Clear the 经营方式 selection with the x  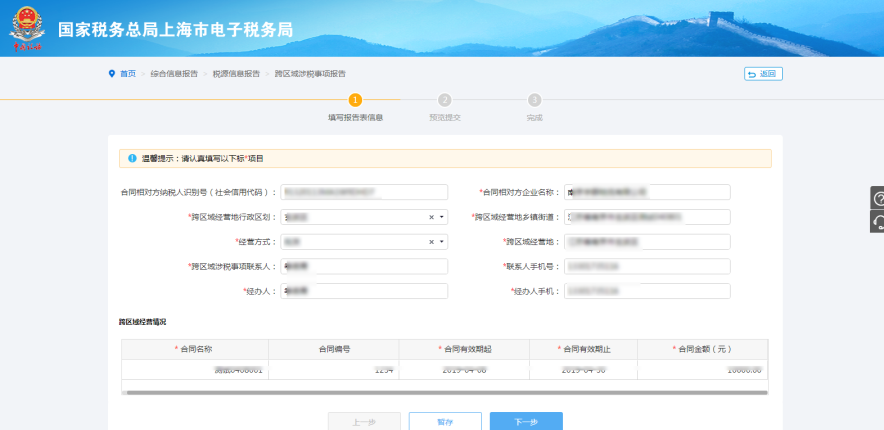tap(431, 242)
